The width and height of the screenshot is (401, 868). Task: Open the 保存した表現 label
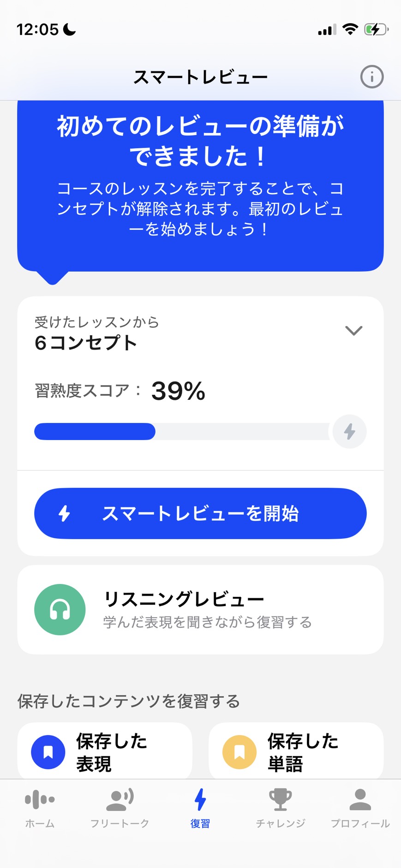tap(112, 752)
